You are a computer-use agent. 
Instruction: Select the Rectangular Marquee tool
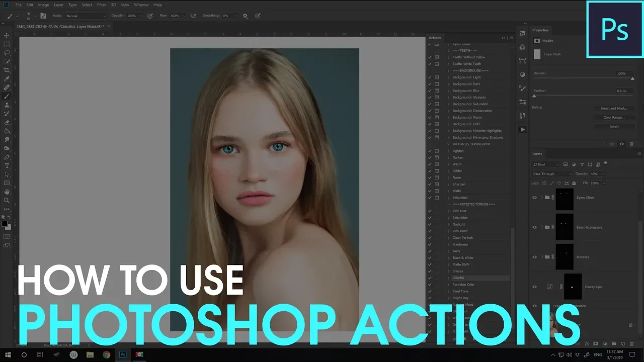7,44
